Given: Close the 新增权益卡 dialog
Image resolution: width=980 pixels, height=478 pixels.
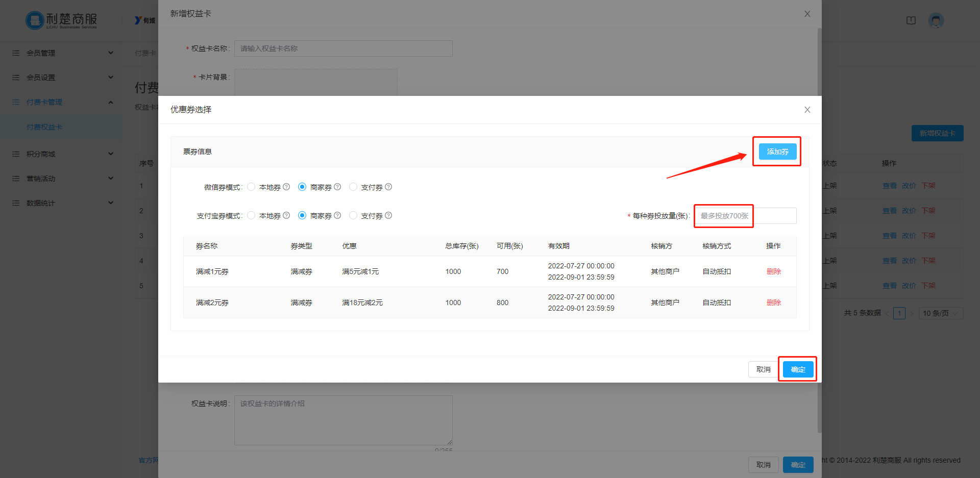Looking at the screenshot, I should click(x=807, y=14).
